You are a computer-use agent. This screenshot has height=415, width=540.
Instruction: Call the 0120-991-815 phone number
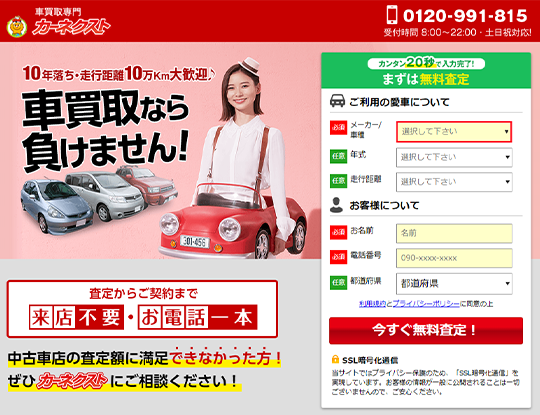click(465, 16)
